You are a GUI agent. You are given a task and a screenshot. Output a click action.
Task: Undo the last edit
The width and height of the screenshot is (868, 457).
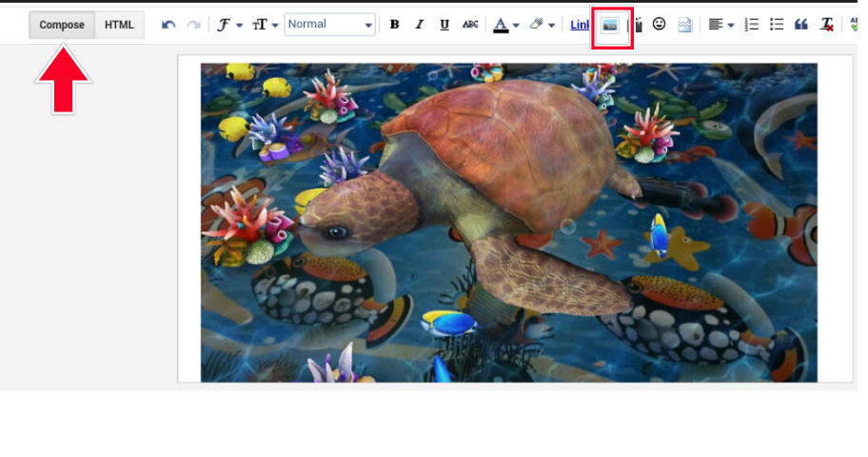168,25
